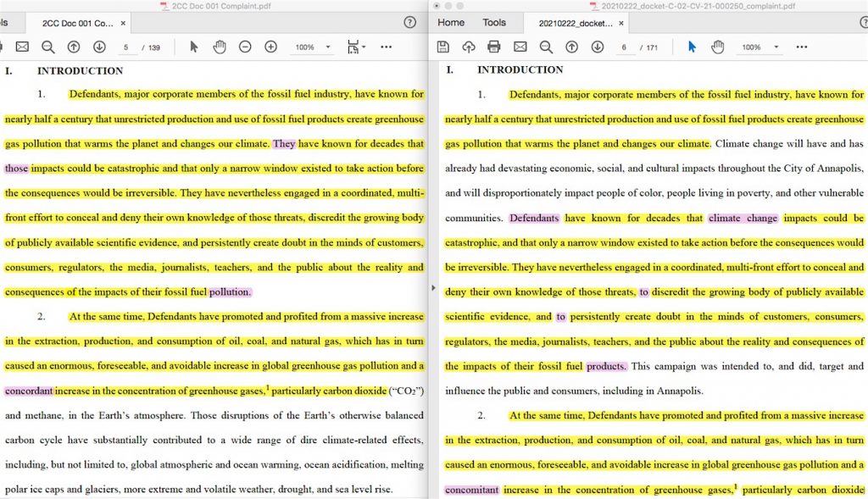Close the 2CC Doc 001 Complaint tab
The image size is (868, 499).
[124, 23]
